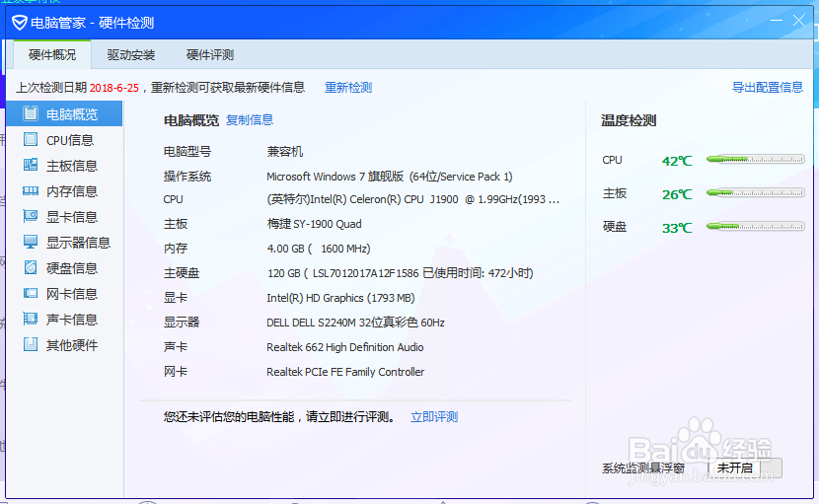Switch to the 硬件评测 tab

[x=210, y=55]
